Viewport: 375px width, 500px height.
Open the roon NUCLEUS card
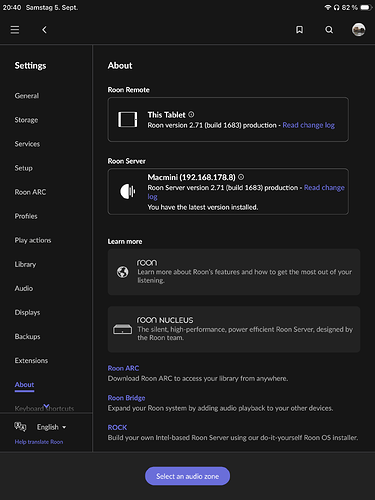tap(234, 329)
